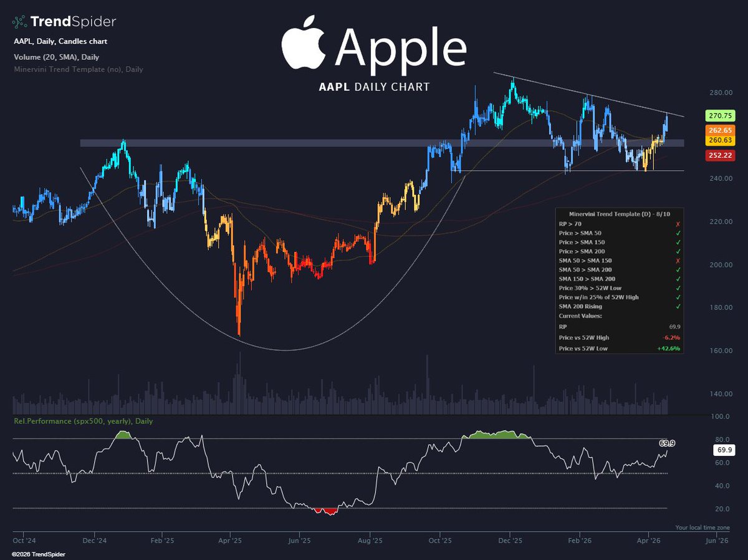This screenshot has height=560, width=748.
Task: Click the checkmark beside Price > SMA 50
Action: pos(678,232)
